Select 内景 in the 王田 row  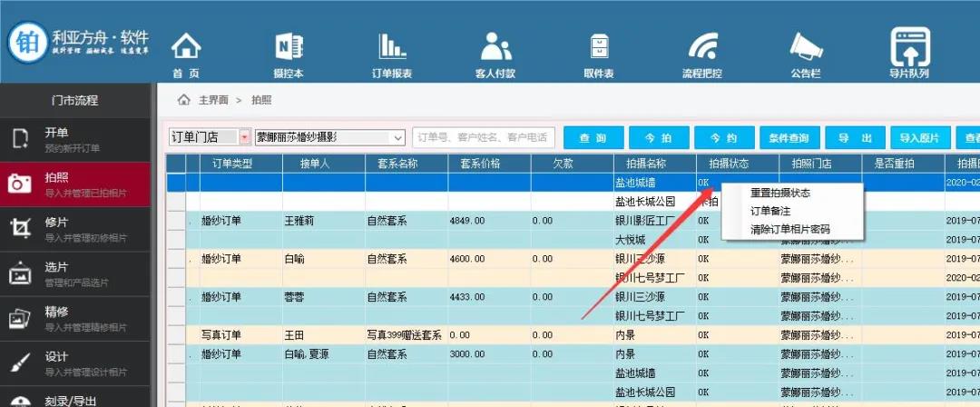coord(655,335)
